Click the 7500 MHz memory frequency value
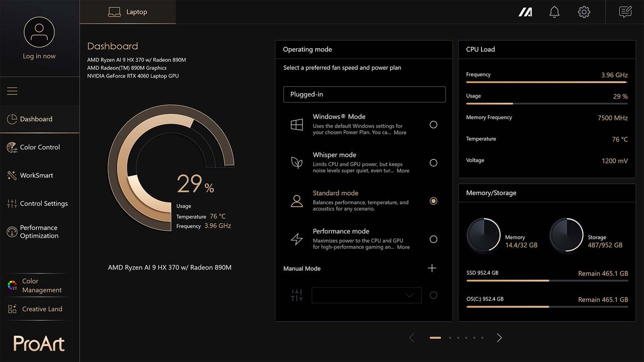Screen dimensions: 644x362 pyautogui.click(x=613, y=118)
